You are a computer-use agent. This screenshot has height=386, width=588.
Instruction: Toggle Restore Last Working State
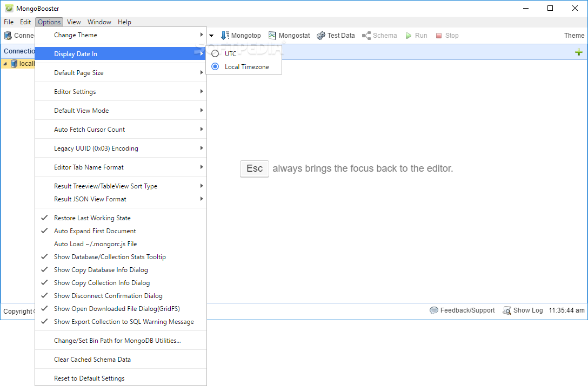click(121, 218)
